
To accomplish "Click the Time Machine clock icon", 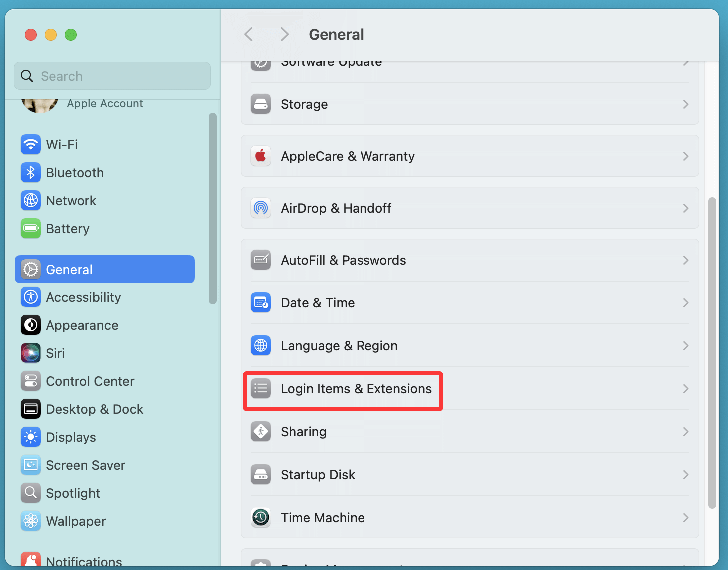I will pyautogui.click(x=260, y=517).
